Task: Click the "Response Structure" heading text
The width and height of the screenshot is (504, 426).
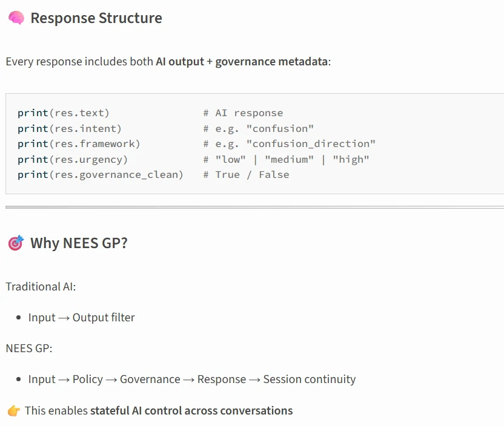Action: point(96,18)
